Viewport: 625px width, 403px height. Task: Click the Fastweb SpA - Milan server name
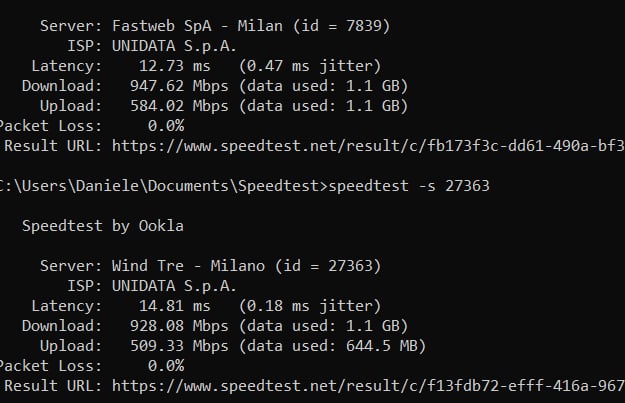[178, 26]
